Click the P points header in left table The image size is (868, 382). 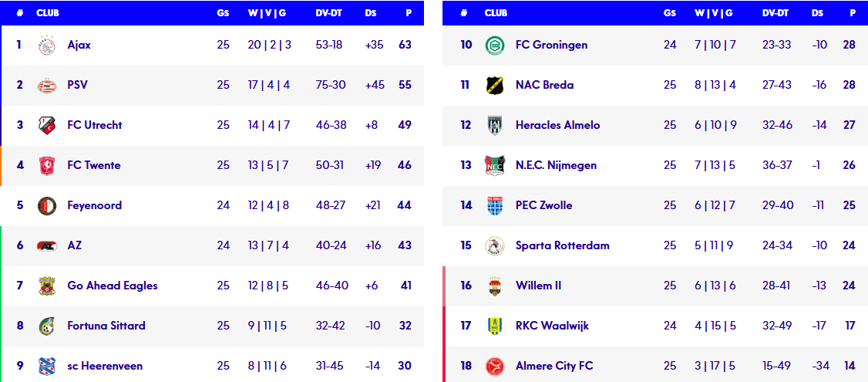tap(409, 13)
